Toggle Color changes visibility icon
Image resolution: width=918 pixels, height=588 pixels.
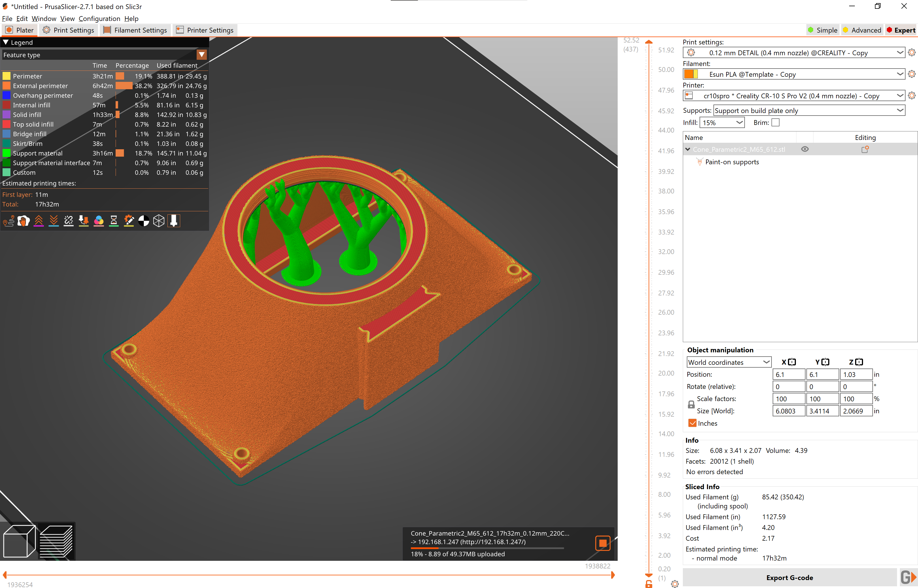pos(99,221)
